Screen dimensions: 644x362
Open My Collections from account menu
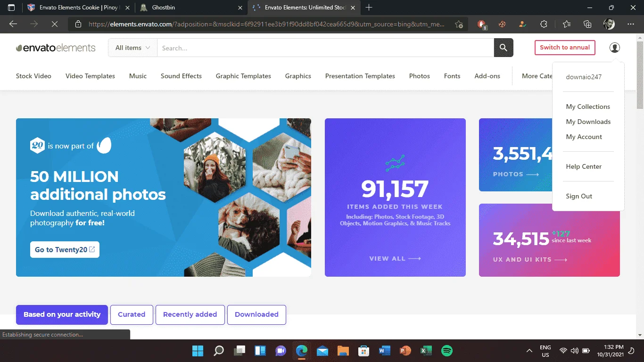(x=588, y=107)
